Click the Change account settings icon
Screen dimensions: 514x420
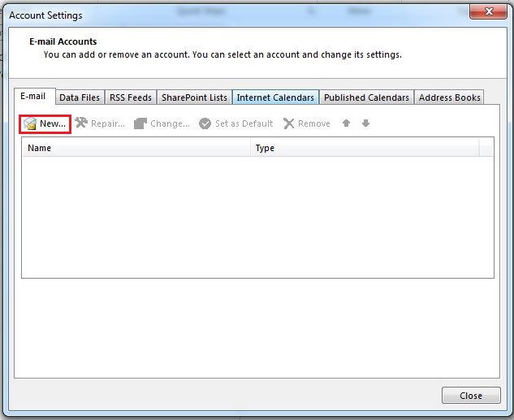[140, 123]
